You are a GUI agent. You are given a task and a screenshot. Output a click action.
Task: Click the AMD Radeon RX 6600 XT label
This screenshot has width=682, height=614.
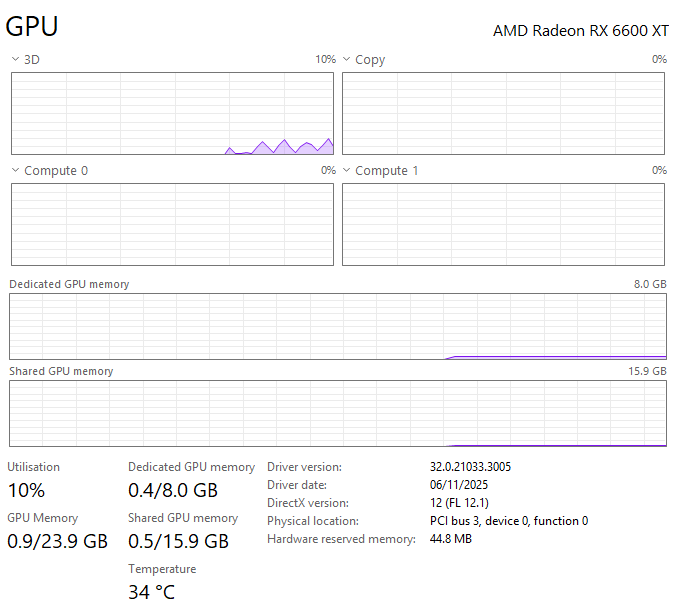[580, 30]
